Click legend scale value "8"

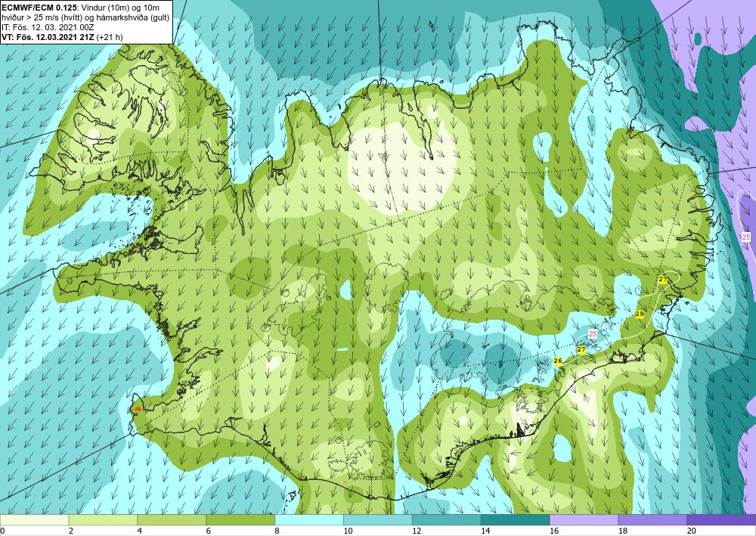tap(277, 531)
